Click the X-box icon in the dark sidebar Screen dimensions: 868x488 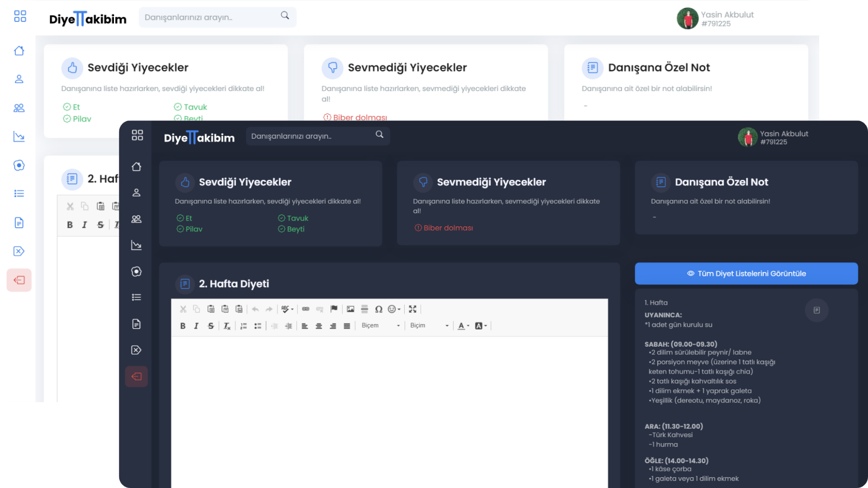[x=136, y=350]
